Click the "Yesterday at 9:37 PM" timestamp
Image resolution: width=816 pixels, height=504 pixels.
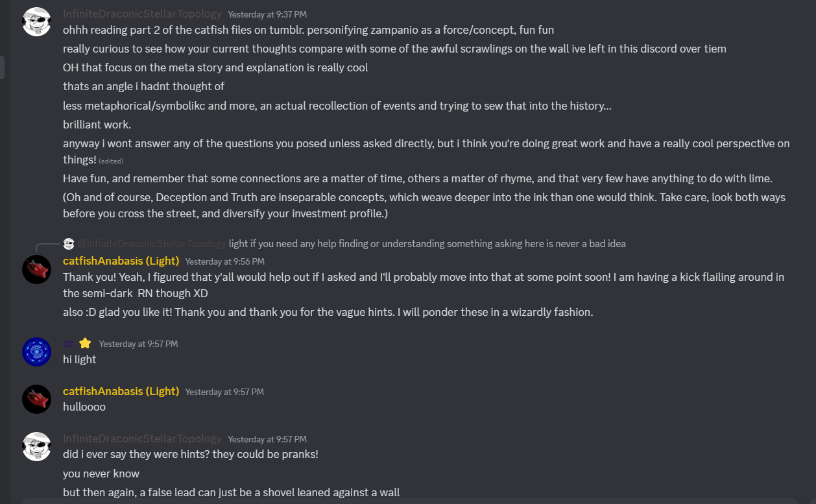pyautogui.click(x=267, y=14)
